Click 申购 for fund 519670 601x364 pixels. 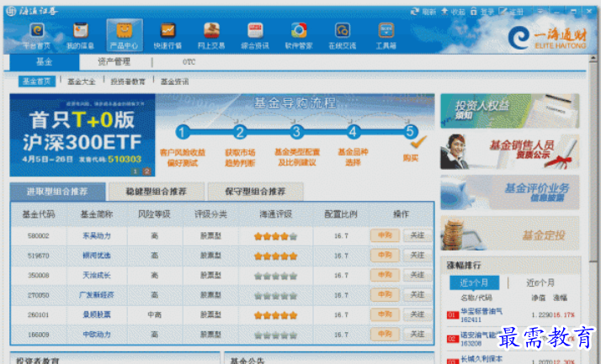coord(386,256)
